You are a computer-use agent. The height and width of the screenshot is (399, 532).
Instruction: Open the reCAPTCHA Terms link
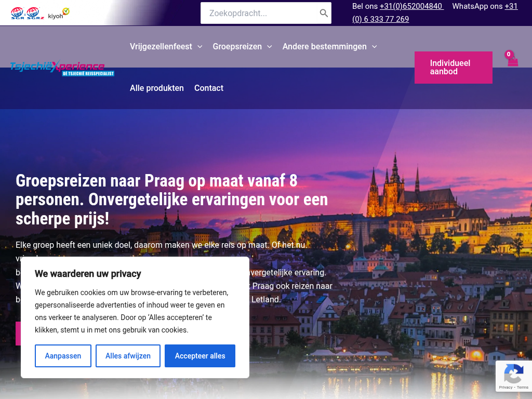(523, 388)
